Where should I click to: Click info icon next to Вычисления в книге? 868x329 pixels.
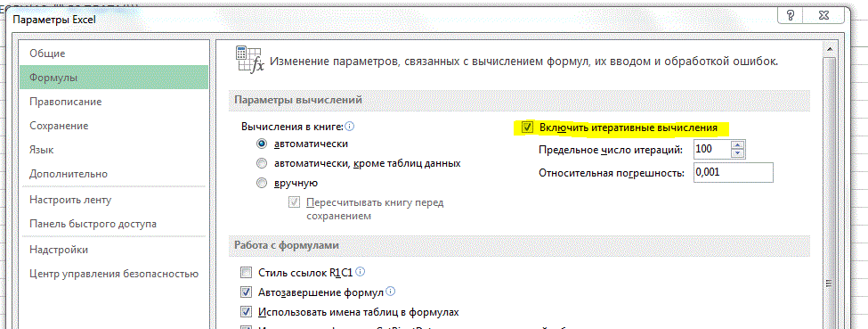[x=349, y=127]
